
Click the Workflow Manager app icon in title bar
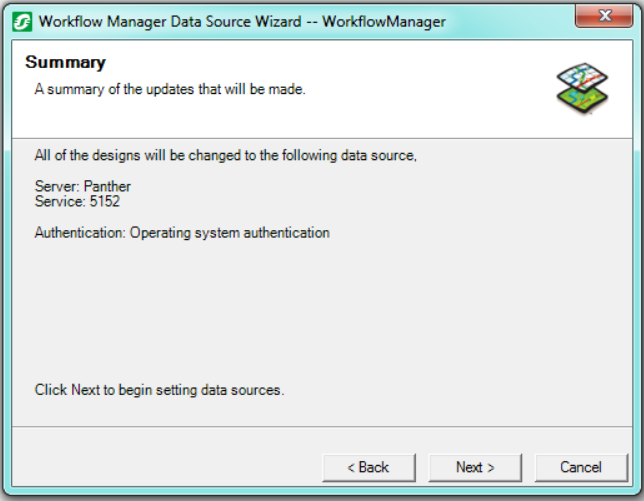[22, 22]
